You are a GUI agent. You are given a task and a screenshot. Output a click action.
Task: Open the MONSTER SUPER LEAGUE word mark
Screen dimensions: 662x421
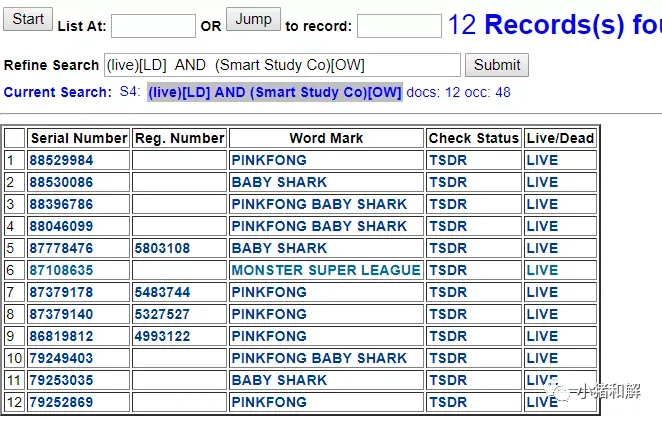click(326, 270)
